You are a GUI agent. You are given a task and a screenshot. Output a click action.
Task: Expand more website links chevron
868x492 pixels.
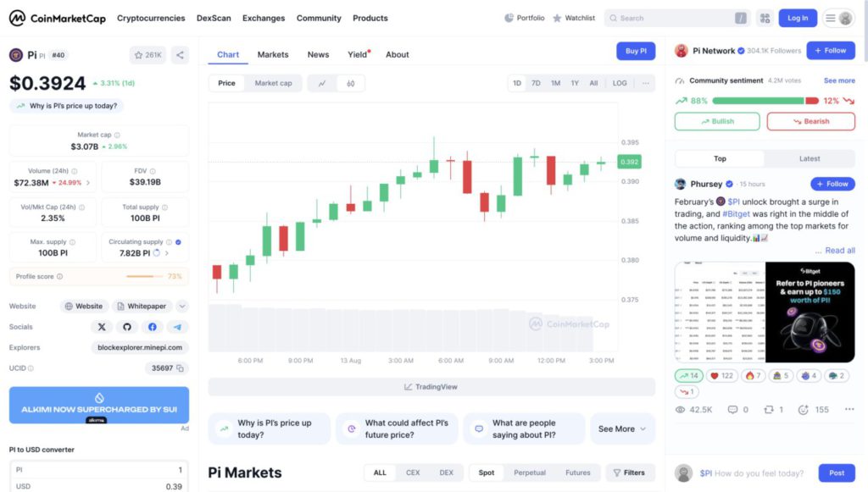coord(182,307)
